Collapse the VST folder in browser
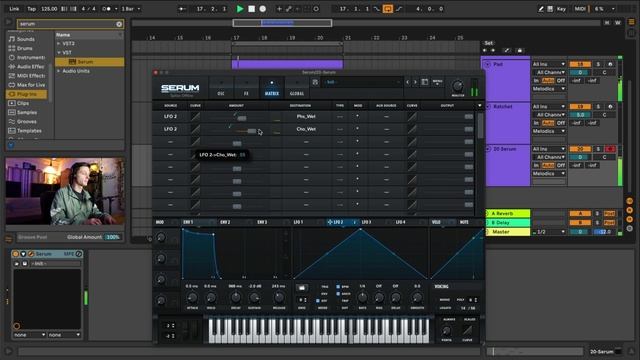640x360 pixels. [58, 53]
